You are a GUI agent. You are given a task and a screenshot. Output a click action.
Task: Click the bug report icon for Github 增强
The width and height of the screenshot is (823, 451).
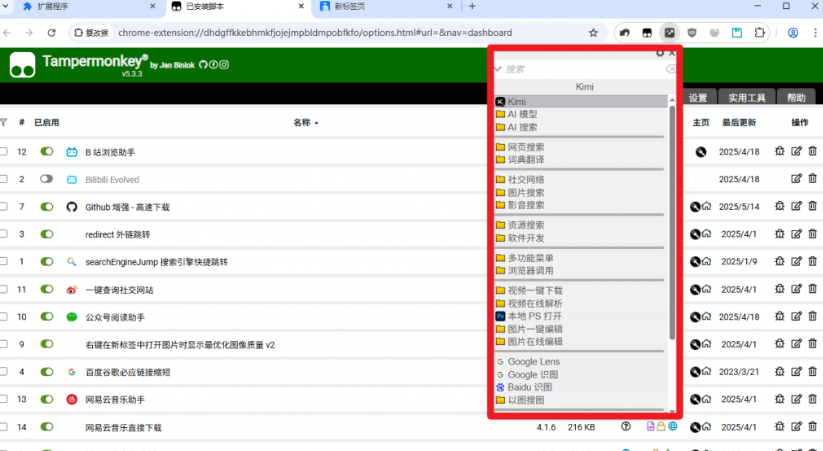(780, 207)
